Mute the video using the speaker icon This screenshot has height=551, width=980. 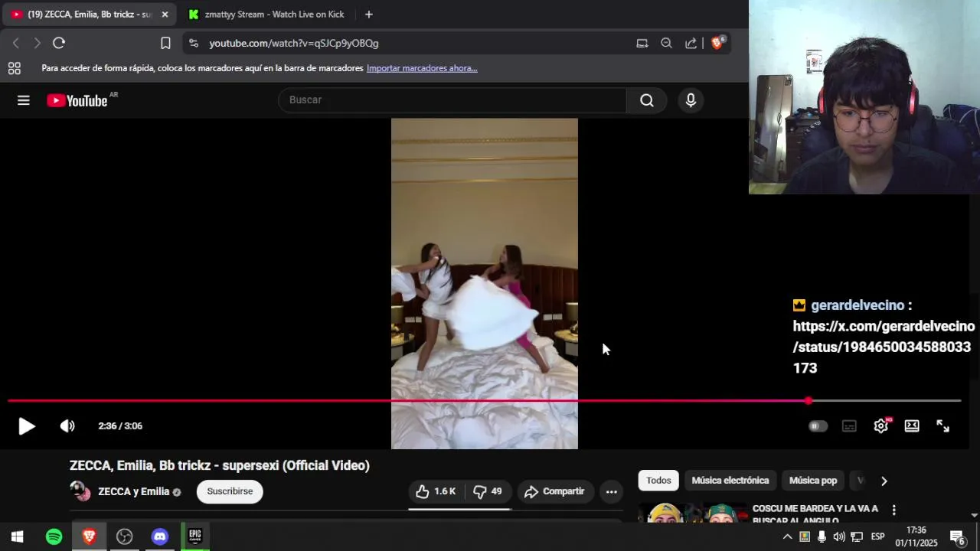pos(67,426)
